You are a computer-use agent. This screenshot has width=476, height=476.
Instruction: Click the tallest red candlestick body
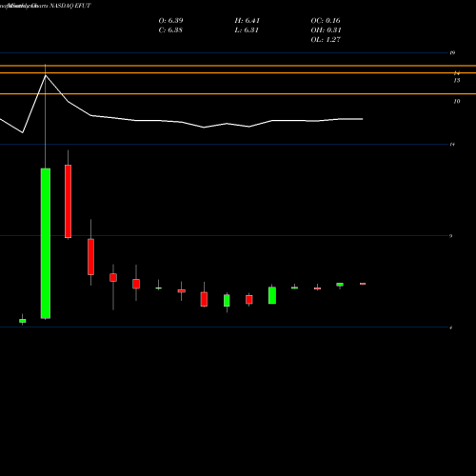point(68,201)
